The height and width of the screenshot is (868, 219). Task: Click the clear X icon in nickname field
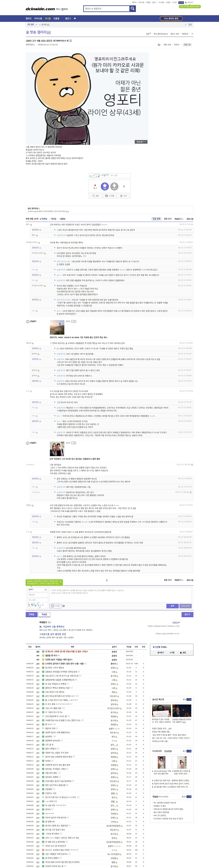pos(46,590)
